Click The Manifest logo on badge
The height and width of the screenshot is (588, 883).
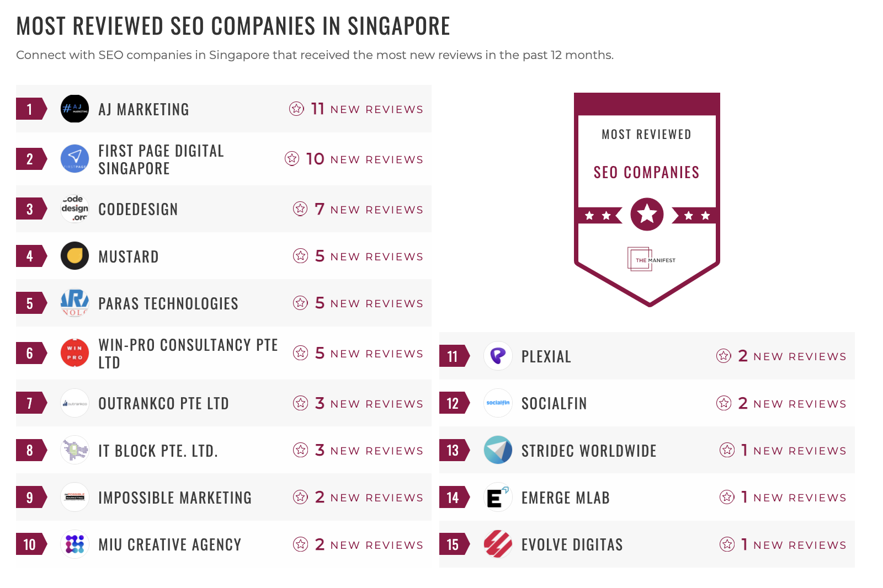pos(651,259)
